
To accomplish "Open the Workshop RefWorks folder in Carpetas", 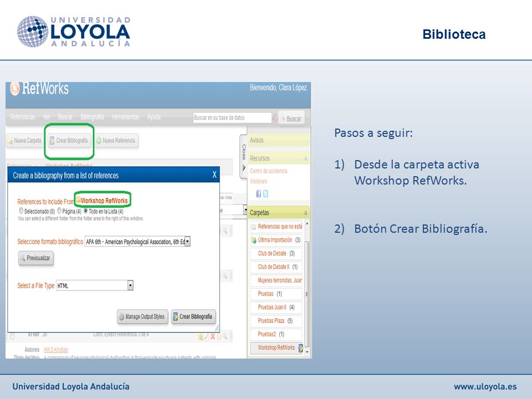I will [x=276, y=348].
